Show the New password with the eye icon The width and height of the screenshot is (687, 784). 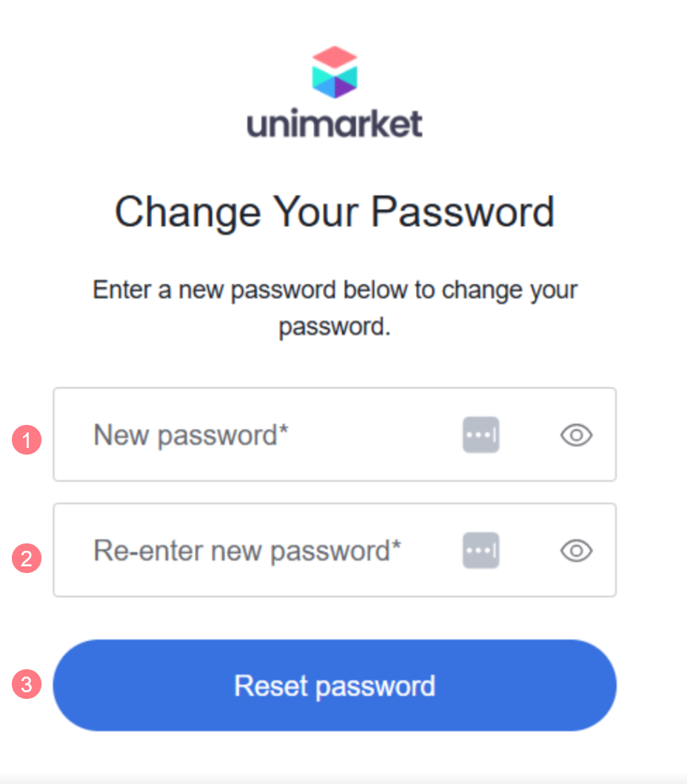pyautogui.click(x=576, y=435)
